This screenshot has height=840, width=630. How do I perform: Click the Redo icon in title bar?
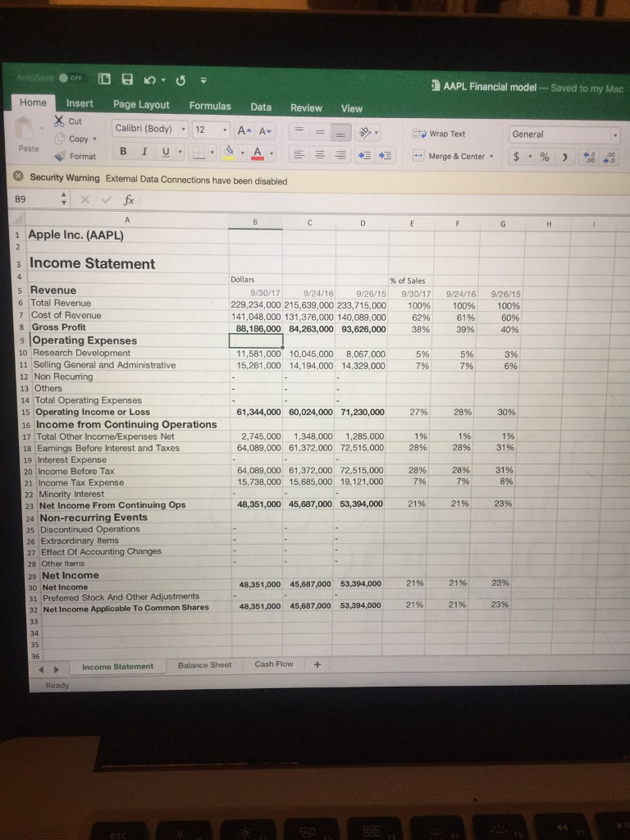tap(181, 80)
